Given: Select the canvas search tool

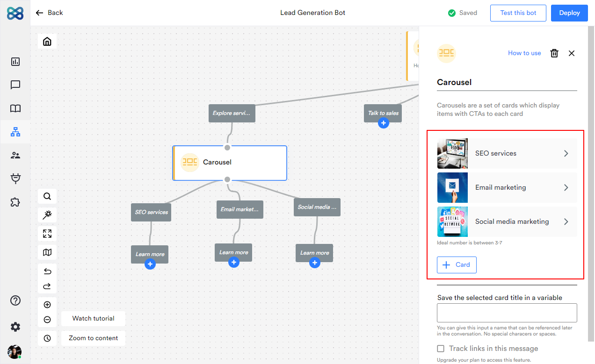Looking at the screenshot, I should pyautogui.click(x=47, y=196).
